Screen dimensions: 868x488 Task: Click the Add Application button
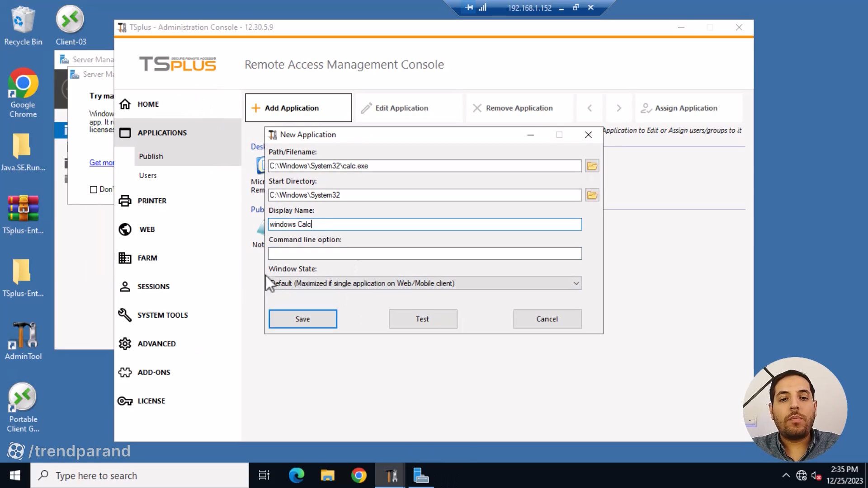coord(298,108)
